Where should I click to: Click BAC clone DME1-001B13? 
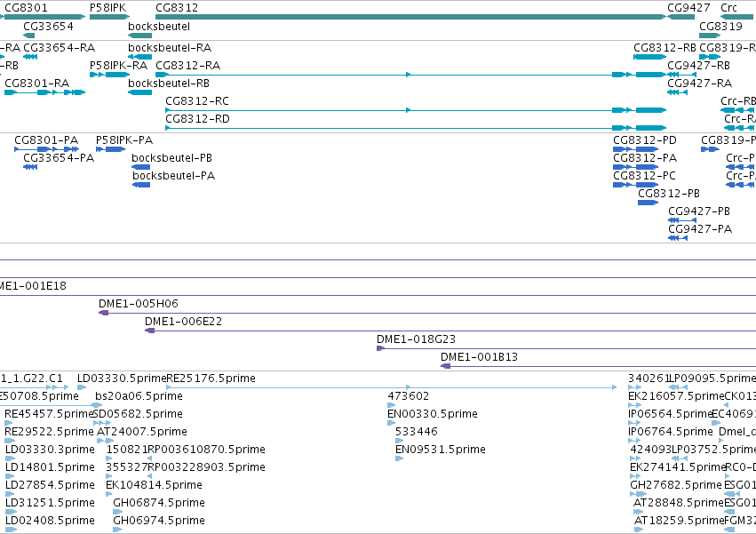click(479, 357)
